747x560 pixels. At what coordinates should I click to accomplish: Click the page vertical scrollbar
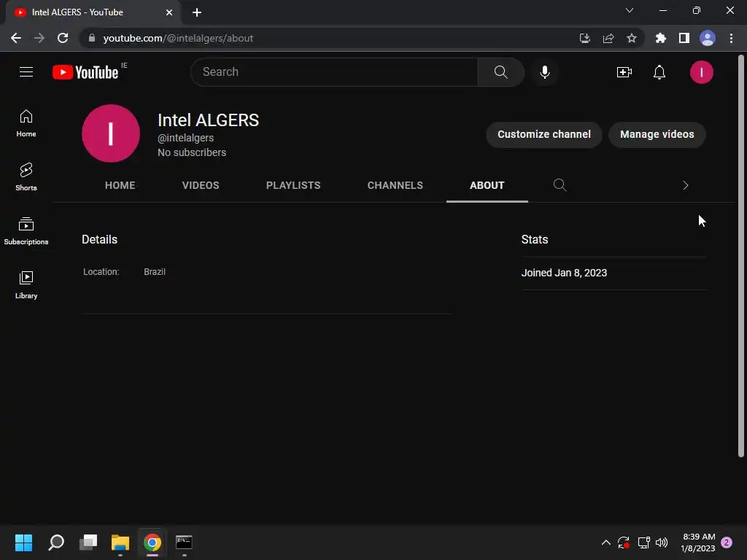pos(741,256)
